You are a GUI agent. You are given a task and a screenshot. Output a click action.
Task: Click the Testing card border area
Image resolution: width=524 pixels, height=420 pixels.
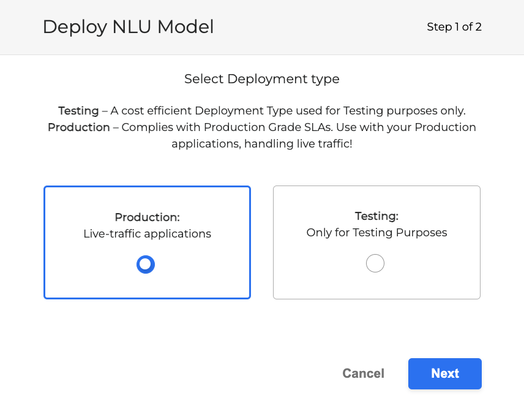point(376,187)
